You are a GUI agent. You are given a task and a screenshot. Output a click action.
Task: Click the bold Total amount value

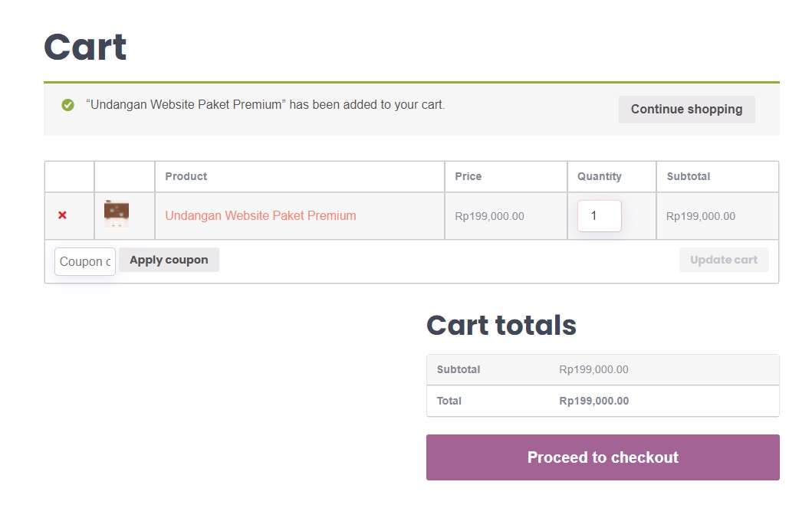point(594,401)
